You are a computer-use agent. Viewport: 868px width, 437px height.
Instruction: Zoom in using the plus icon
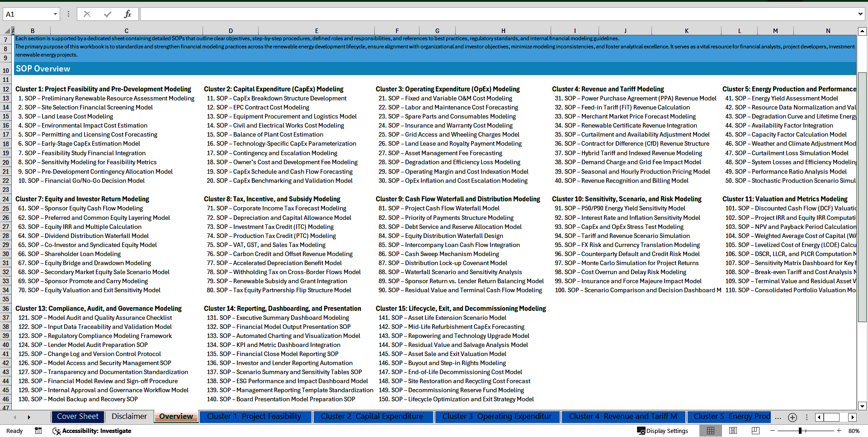tap(839, 431)
